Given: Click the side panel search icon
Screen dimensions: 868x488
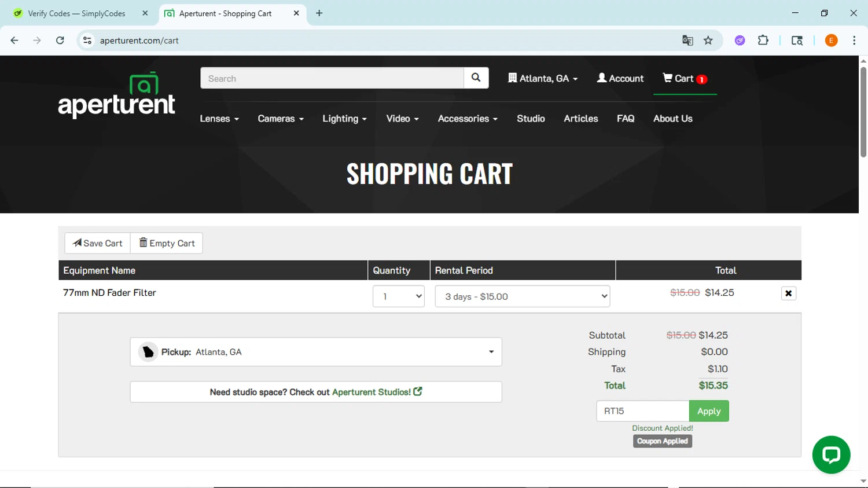Looking at the screenshot, I should pos(797,41).
